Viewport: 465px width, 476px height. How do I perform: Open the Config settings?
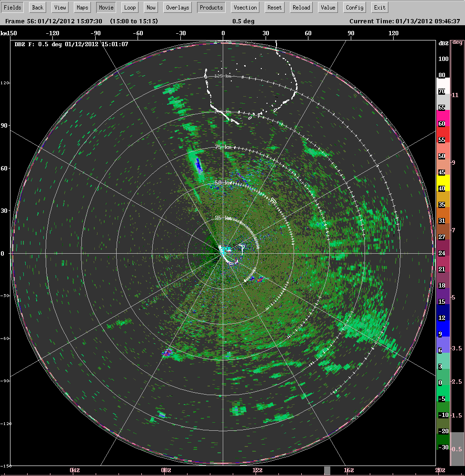point(355,8)
